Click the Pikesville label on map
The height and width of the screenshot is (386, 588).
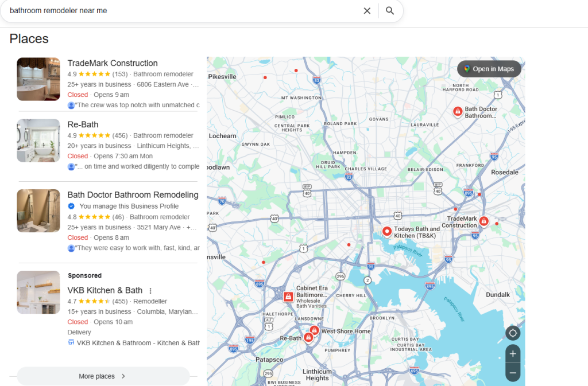click(x=222, y=77)
